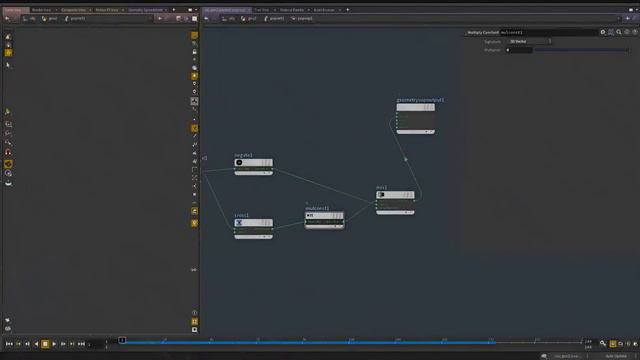640x360 pixels.
Task: Click the red magnet snapping icon
Action: click(x=8, y=152)
